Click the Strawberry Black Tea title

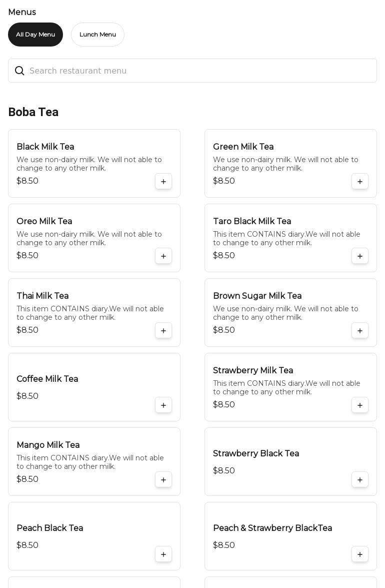tap(256, 453)
